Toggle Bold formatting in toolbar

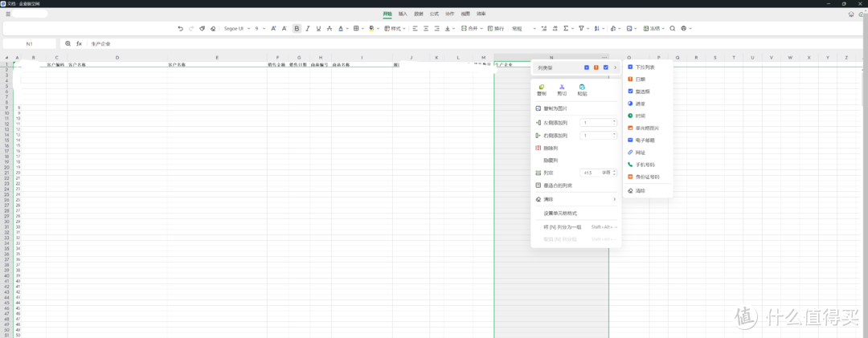(x=297, y=28)
